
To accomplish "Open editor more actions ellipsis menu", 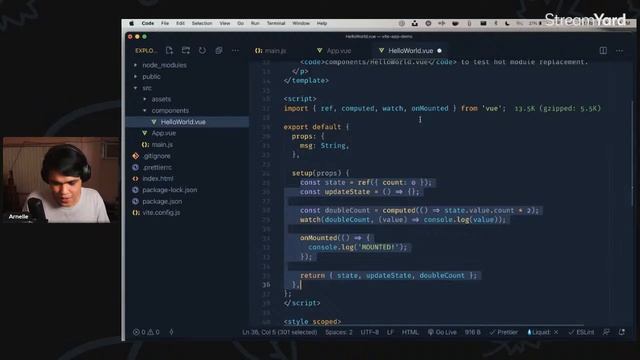I will (620, 51).
